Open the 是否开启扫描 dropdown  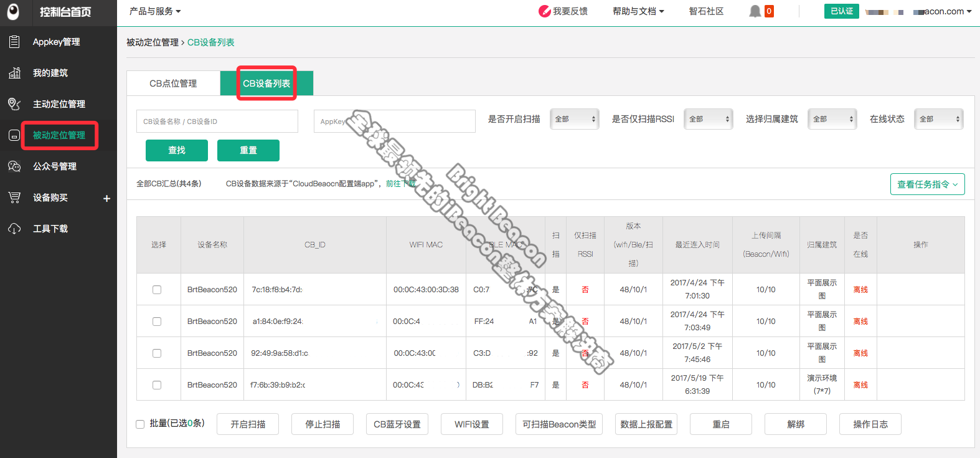tap(575, 119)
